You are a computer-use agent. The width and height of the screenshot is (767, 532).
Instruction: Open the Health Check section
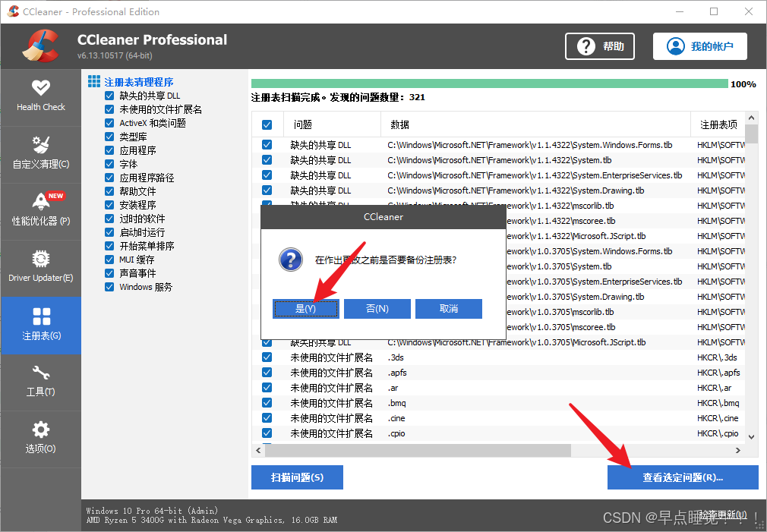(40, 97)
